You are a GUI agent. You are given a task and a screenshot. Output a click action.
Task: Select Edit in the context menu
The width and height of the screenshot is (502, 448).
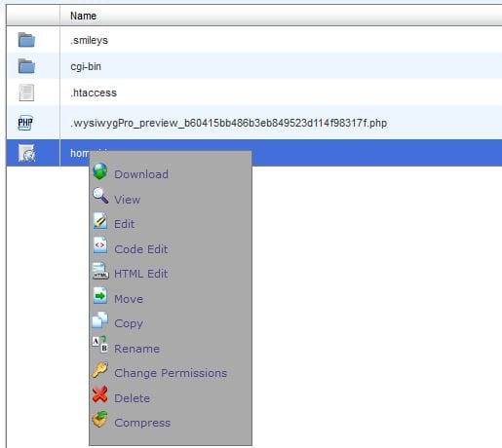124,224
